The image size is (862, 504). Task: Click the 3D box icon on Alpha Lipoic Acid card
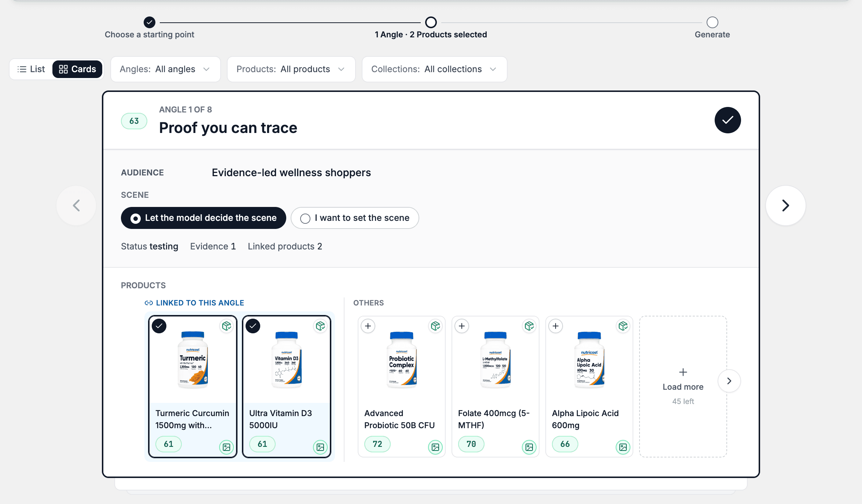[623, 326]
